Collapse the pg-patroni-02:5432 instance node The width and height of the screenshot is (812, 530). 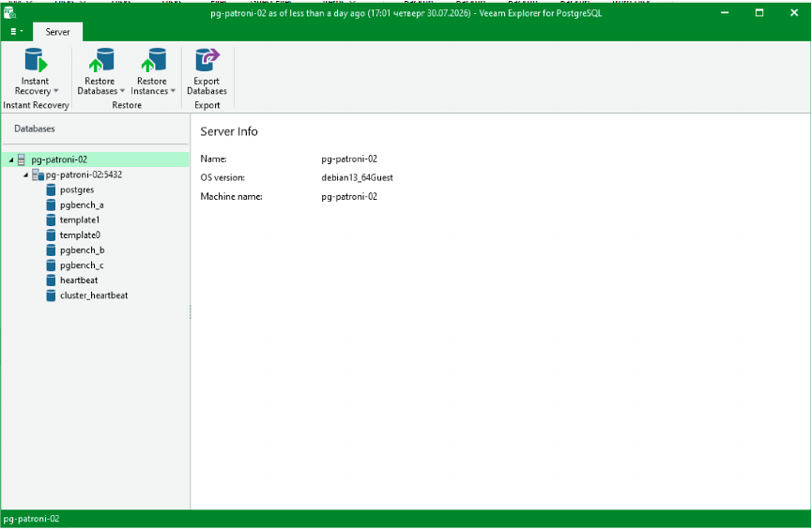pyautogui.click(x=25, y=174)
